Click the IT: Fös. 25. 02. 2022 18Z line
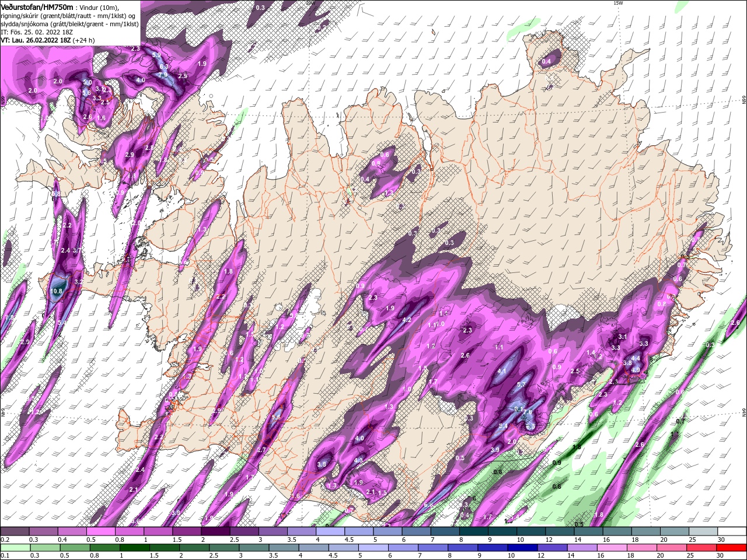Viewport: 747px width, 560px height. (x=37, y=32)
